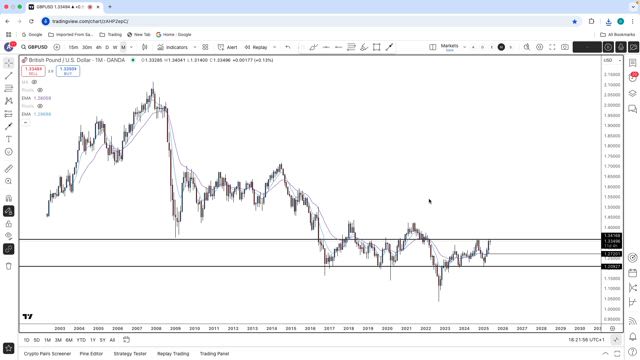The width and height of the screenshot is (640, 360).
Task: Click the GBPUSD symbol search field
Action: [x=34, y=47]
